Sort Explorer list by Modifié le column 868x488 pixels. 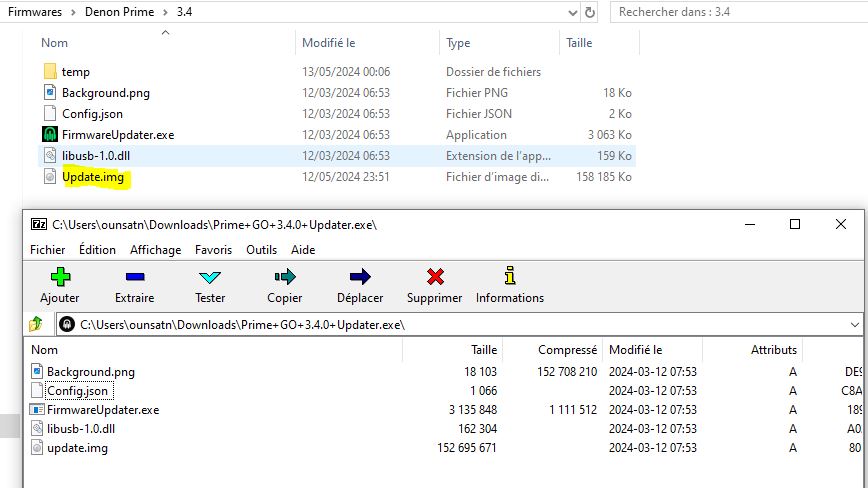coord(329,43)
